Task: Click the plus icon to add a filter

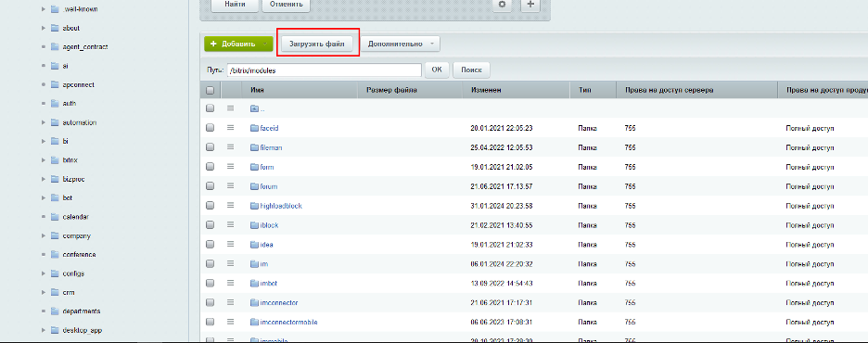Action: tap(530, 4)
